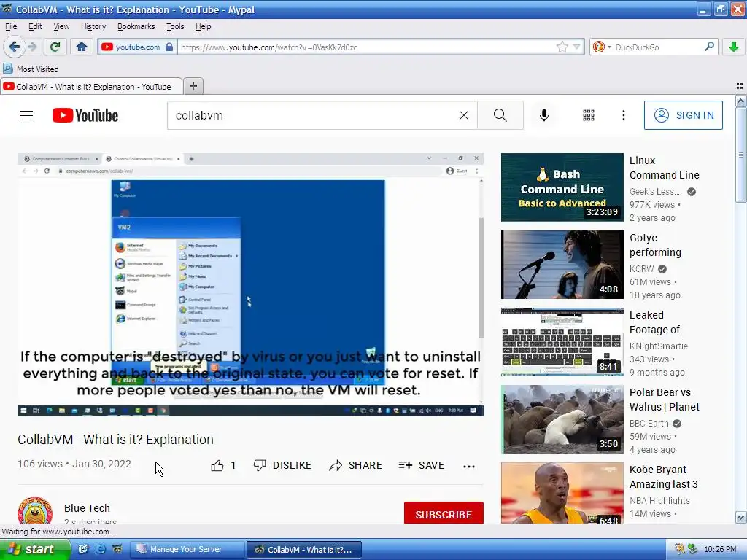Click the browser forward arrow
The width and height of the screenshot is (747, 560).
32,47
